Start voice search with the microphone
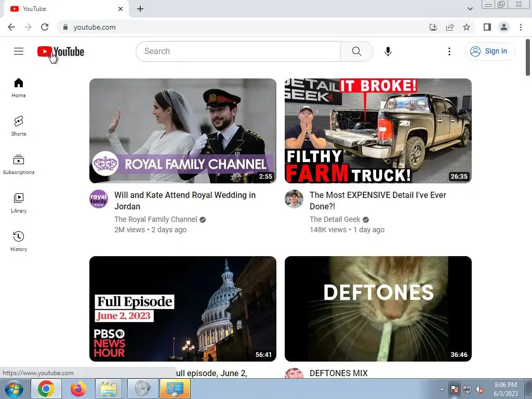The width and height of the screenshot is (532, 399). (x=388, y=51)
